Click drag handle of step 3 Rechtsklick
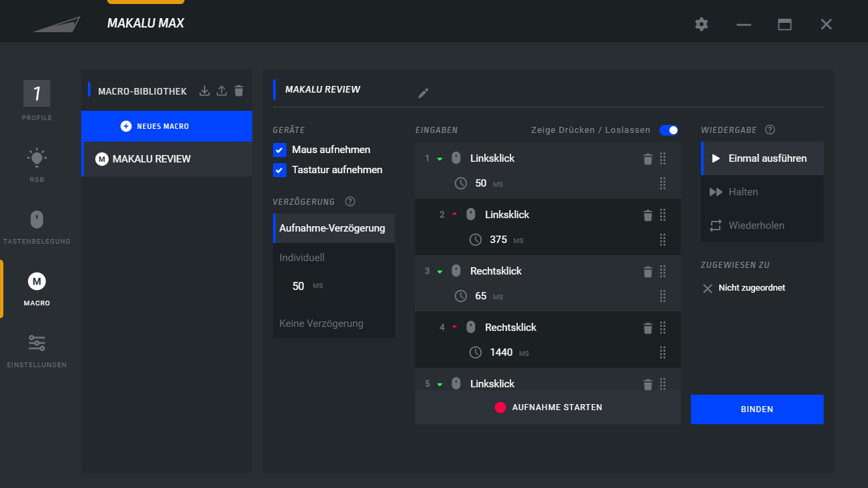This screenshot has width=868, height=488. (x=663, y=271)
